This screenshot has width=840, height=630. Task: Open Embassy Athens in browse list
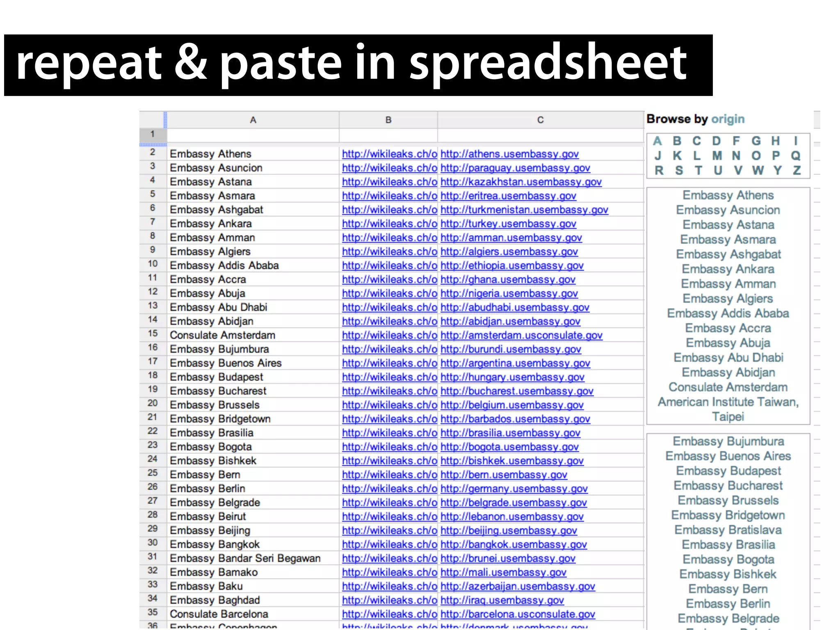tap(728, 195)
